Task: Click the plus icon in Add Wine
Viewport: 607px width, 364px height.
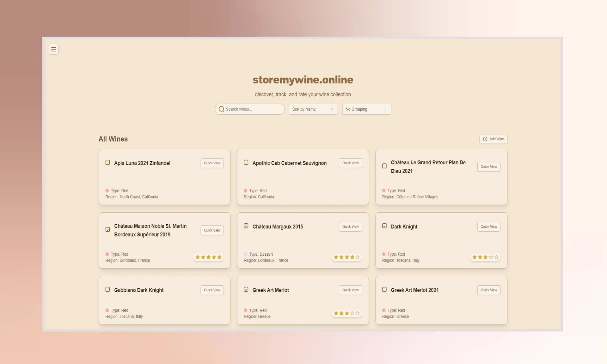Action: pos(485,139)
